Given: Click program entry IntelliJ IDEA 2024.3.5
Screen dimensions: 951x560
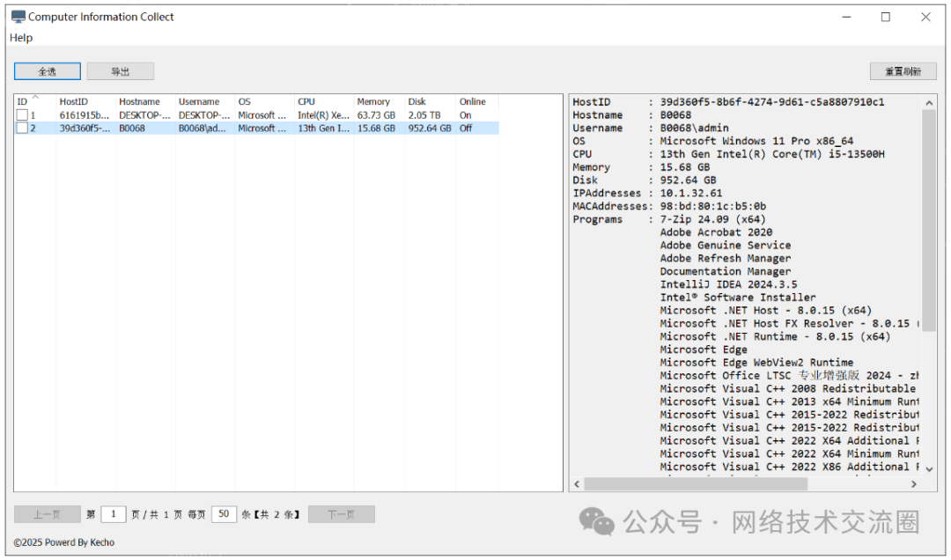Looking at the screenshot, I should tap(728, 284).
